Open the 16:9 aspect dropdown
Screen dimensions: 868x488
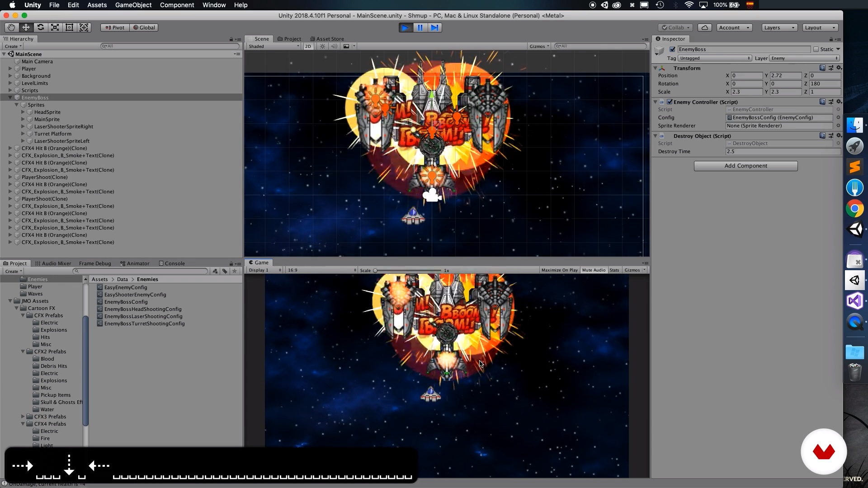[321, 270]
